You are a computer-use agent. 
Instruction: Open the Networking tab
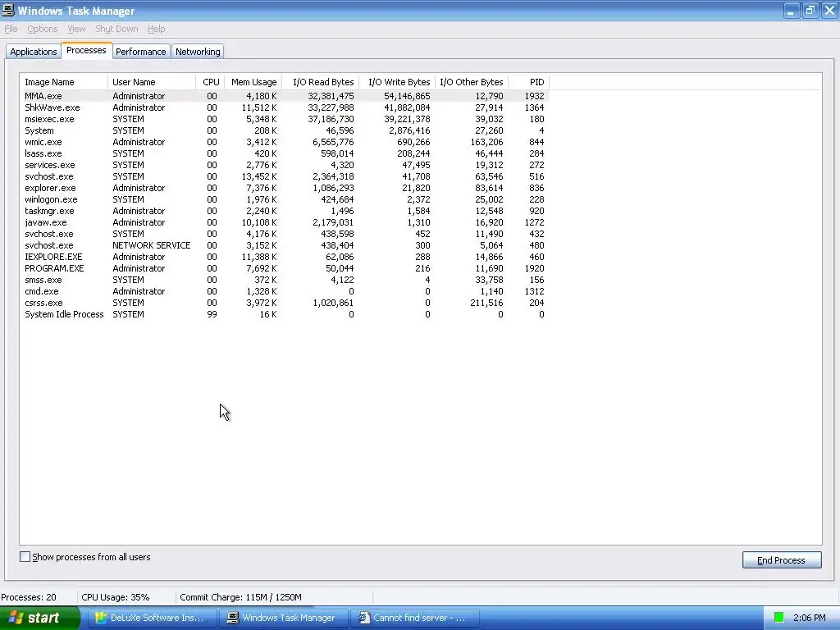[x=198, y=52]
